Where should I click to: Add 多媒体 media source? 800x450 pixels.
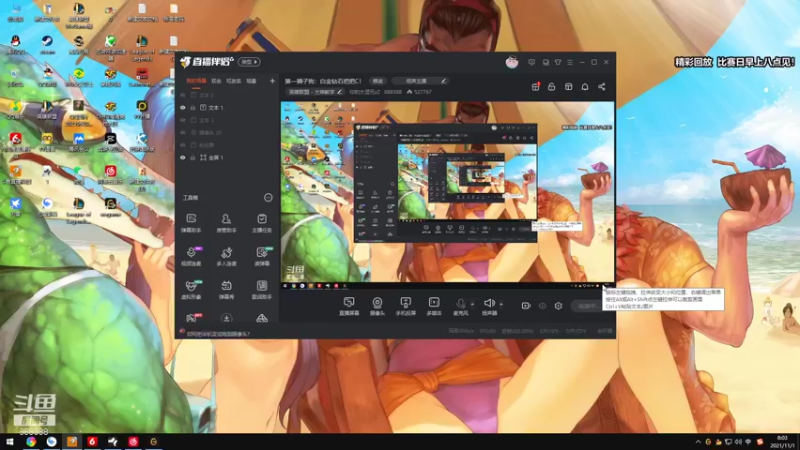(434, 306)
